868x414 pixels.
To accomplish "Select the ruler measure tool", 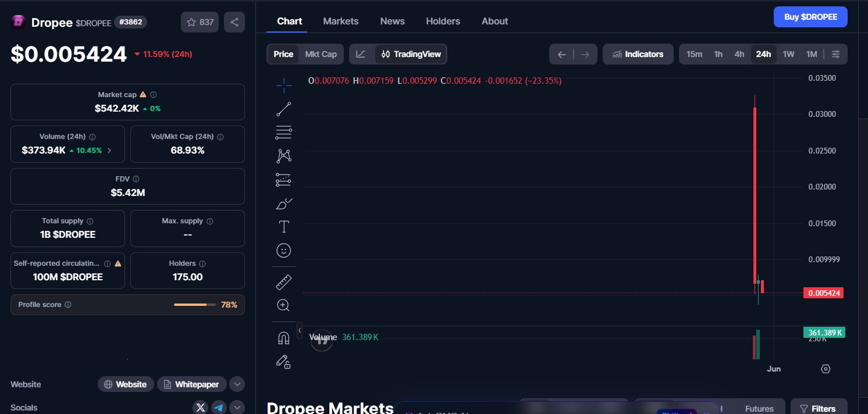I will (284, 282).
